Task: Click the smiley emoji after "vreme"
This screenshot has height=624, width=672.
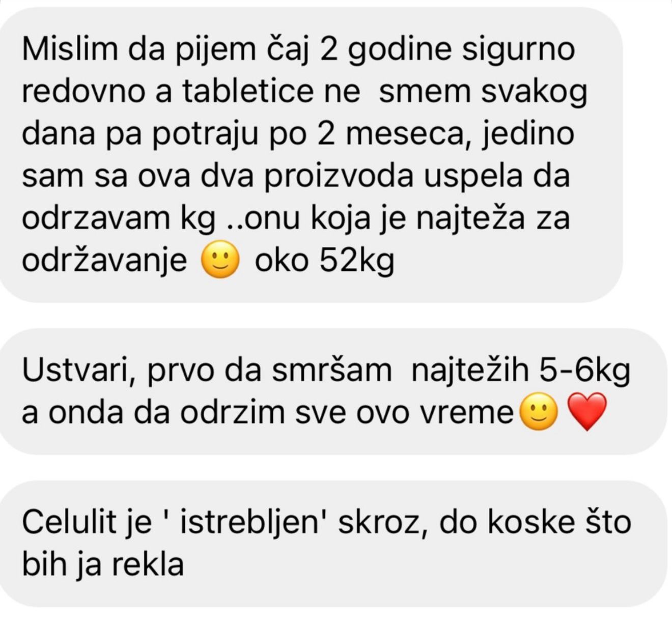Action: point(539,412)
